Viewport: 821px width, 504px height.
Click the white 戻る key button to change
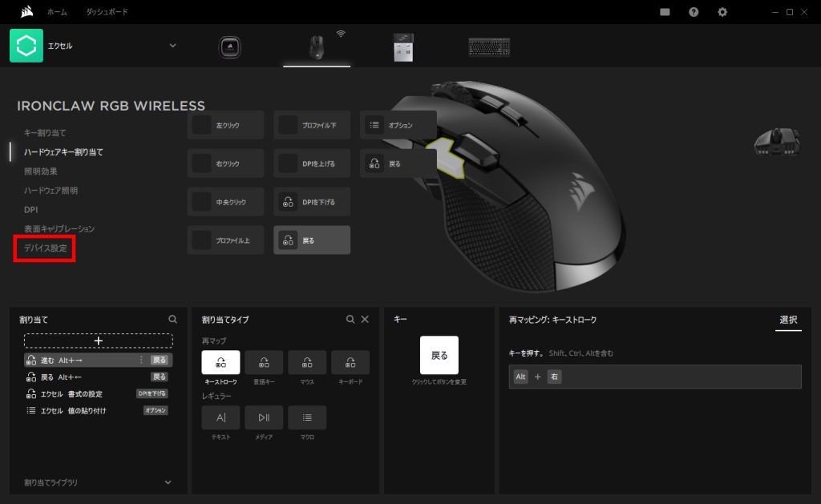click(439, 356)
